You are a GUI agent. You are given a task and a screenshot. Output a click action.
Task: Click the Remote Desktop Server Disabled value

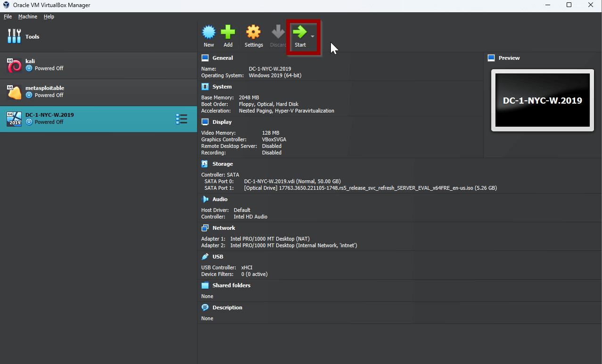point(272,146)
